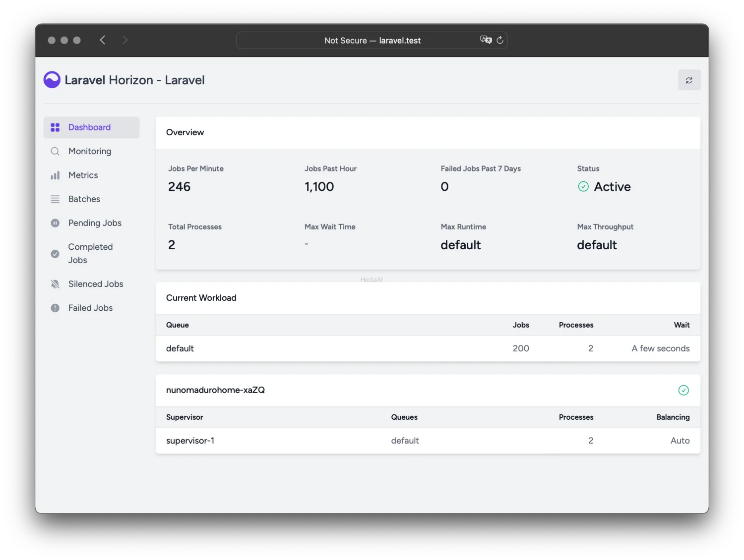
Task: Click the nunomadurohome-xaZQ green check icon
Action: (683, 391)
